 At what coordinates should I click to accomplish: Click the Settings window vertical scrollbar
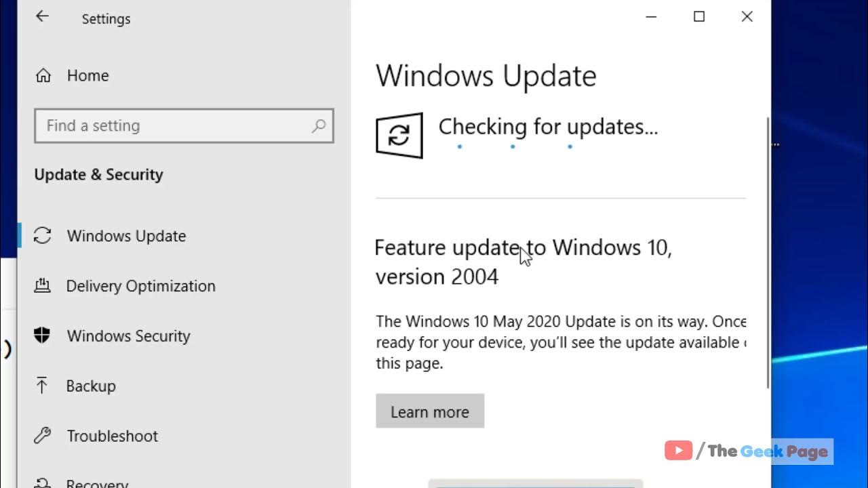pyautogui.click(x=768, y=251)
